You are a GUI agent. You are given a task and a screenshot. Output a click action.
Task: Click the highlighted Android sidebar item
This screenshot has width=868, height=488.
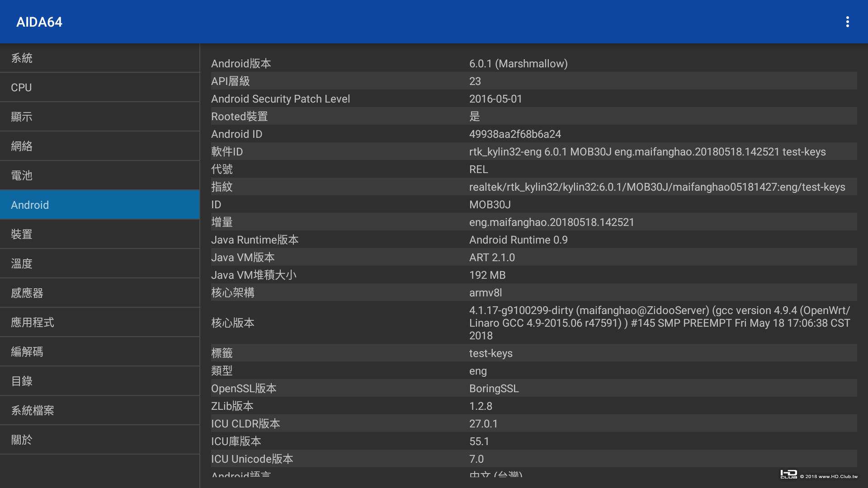pyautogui.click(x=99, y=205)
